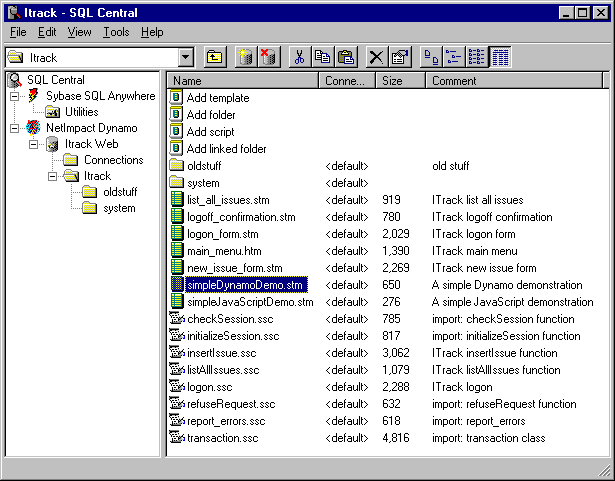Select logon.ssc file name
The width and height of the screenshot is (615, 481).
210,387
